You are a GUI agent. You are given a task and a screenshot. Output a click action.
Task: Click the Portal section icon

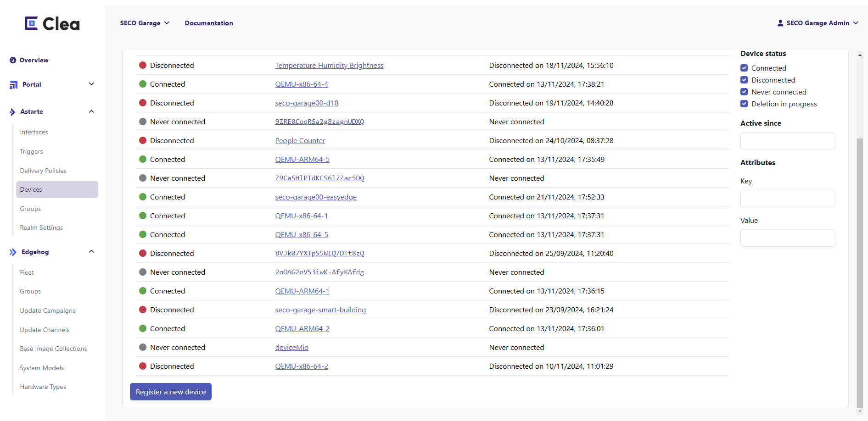pos(13,85)
